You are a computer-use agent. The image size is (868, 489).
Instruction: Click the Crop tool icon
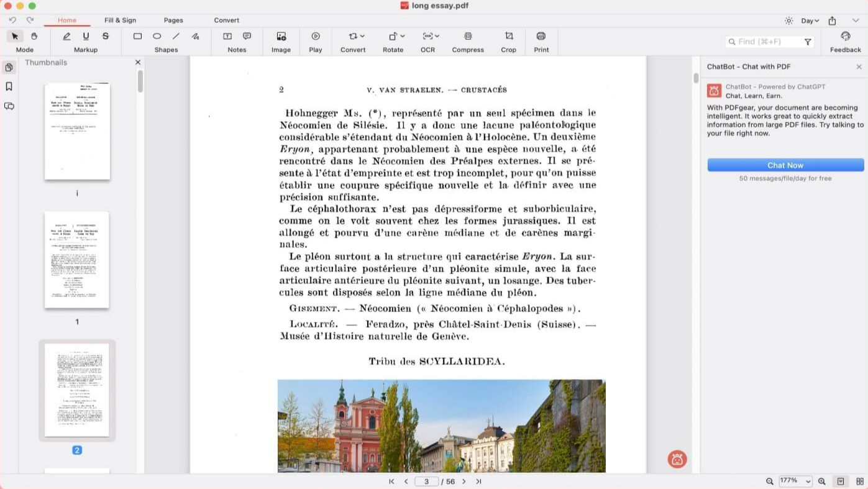point(508,37)
